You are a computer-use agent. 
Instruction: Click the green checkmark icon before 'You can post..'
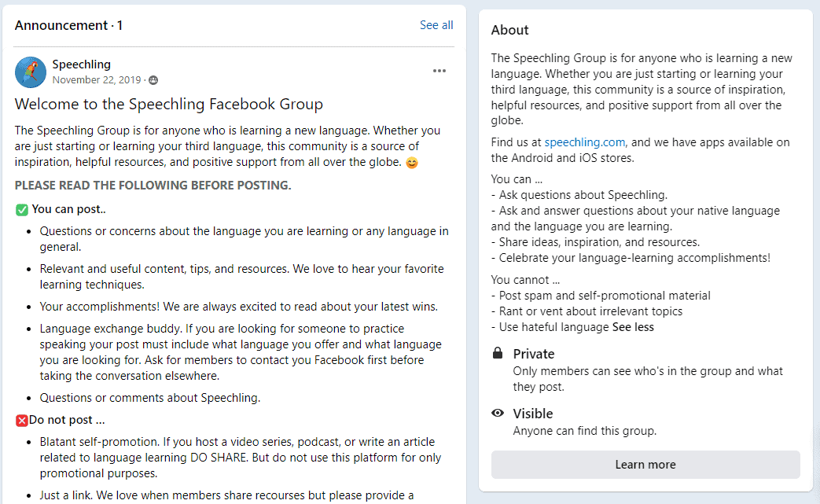pyautogui.click(x=21, y=209)
